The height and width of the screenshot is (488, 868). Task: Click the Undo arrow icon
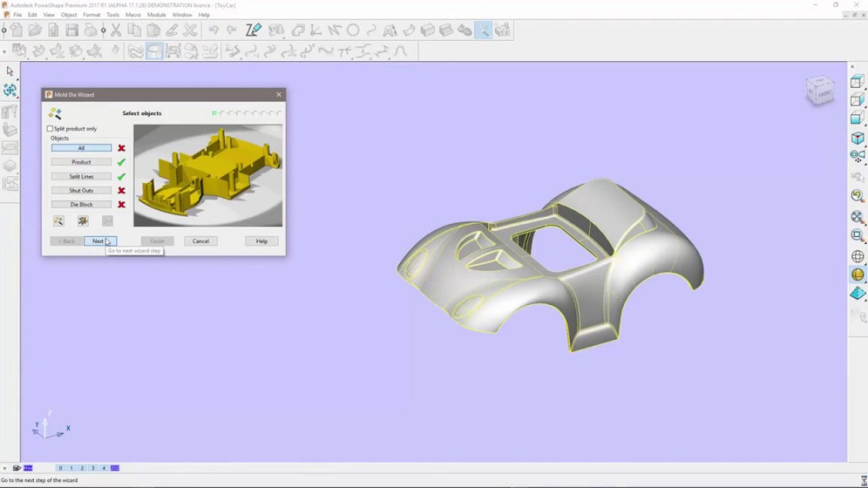pyautogui.click(x=213, y=30)
